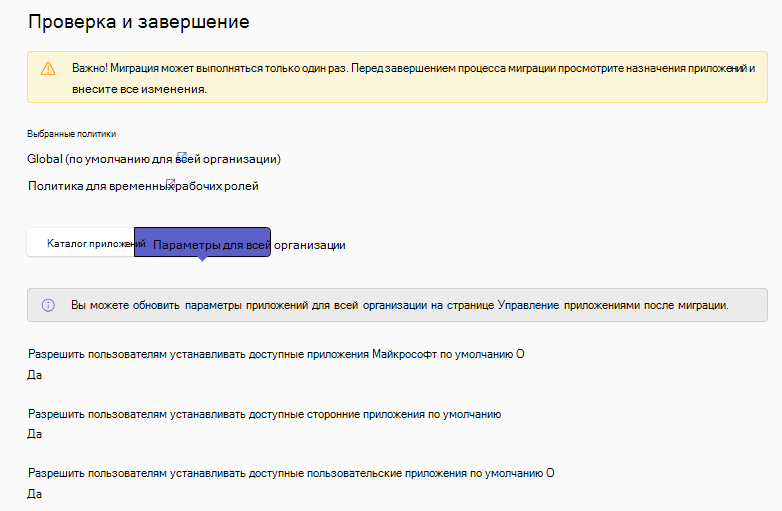Screen dimensions: 782x511
Task: Click the warning triangle icon in yellow banner
Action: (x=48, y=68)
